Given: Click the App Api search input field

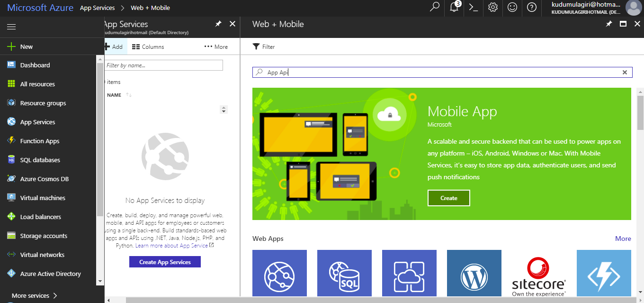Looking at the screenshot, I should click(331, 72).
